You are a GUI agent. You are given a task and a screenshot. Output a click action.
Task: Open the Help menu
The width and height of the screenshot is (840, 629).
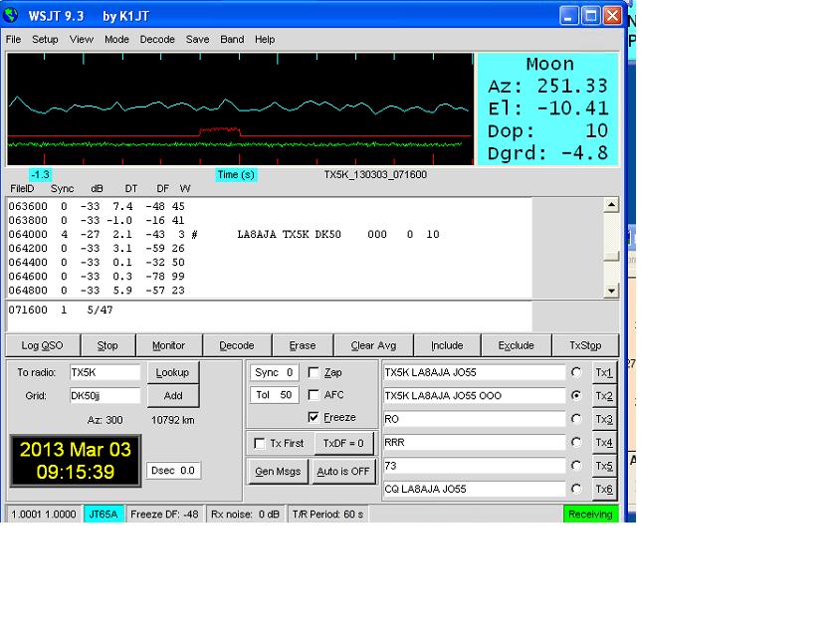click(265, 39)
